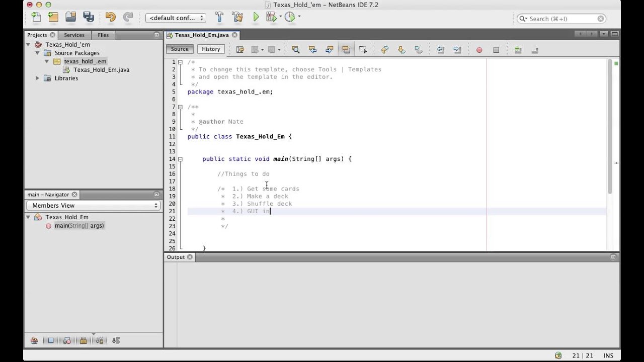Screen dimensions: 644x362
Task: Collapse Texas_Hold_Em class in Navigator
Action: 29,217
